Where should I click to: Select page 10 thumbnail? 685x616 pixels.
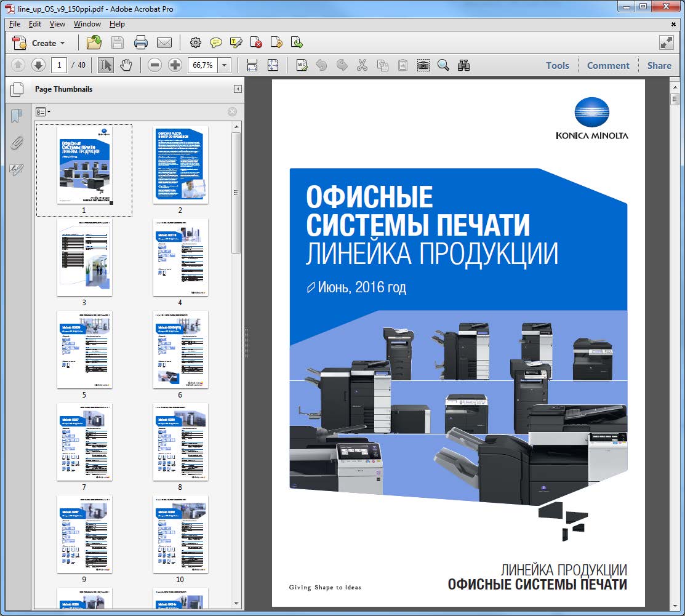(x=180, y=534)
